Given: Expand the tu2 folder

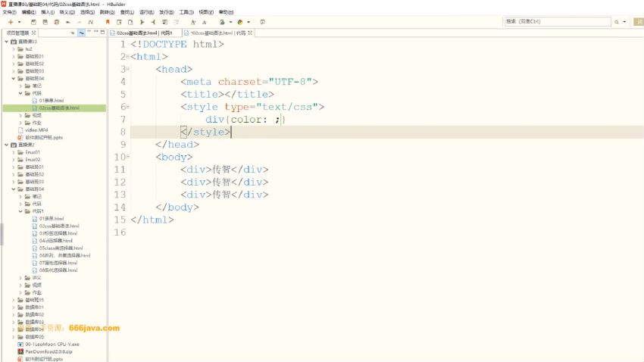Looking at the screenshot, I should (14, 48).
